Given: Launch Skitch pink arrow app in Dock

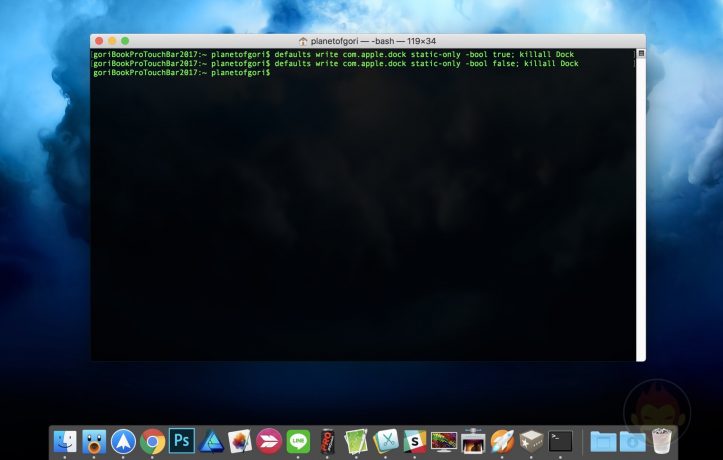Looking at the screenshot, I should coord(269,441).
